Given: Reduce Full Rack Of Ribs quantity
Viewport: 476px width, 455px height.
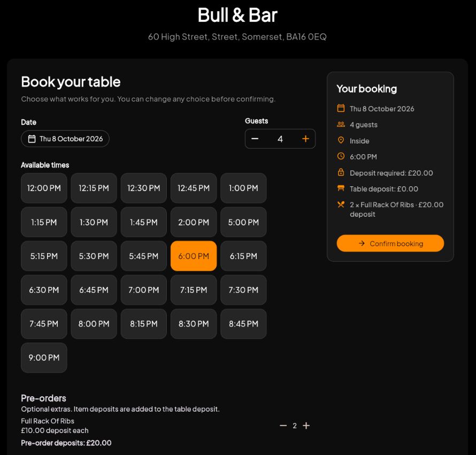Looking at the screenshot, I should pos(283,426).
